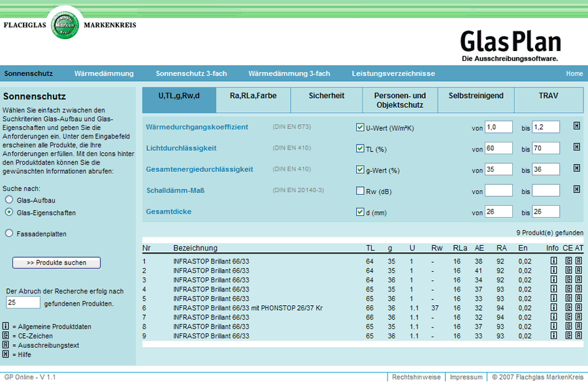This screenshot has height=385, width=588.
Task: Uncheck the d (mm) thickness checkbox
Action: click(x=360, y=212)
